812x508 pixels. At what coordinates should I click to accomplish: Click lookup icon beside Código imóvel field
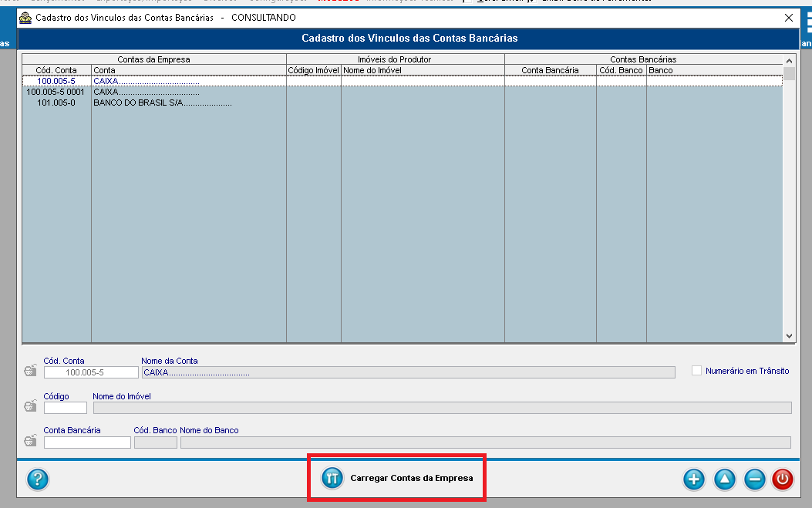(x=31, y=406)
